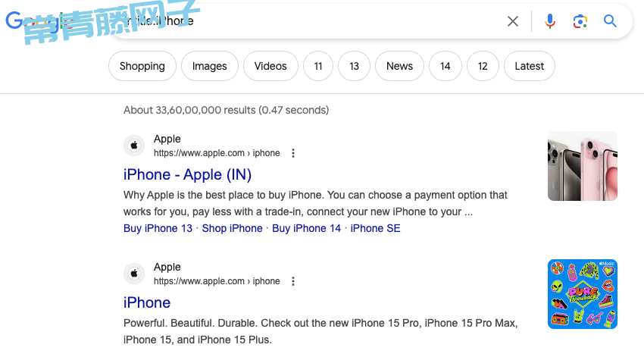The height and width of the screenshot is (357, 644).
Task: Open Google Lens image search icon
Action: tap(580, 21)
